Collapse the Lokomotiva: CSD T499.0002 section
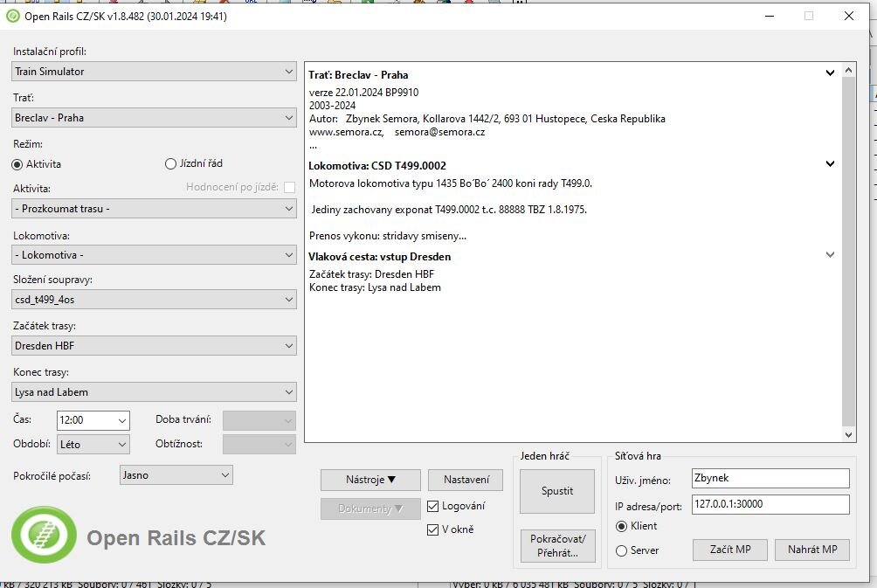This screenshot has width=877, height=588. pyautogui.click(x=830, y=164)
